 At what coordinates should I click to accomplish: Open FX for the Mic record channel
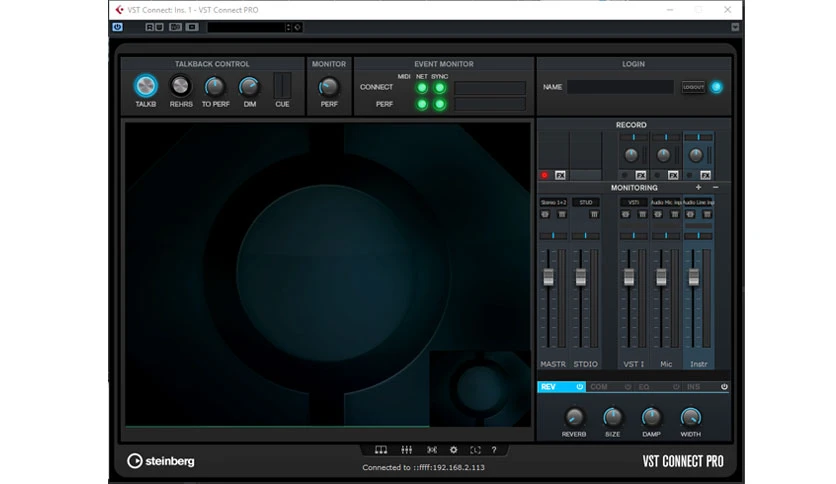coord(673,175)
